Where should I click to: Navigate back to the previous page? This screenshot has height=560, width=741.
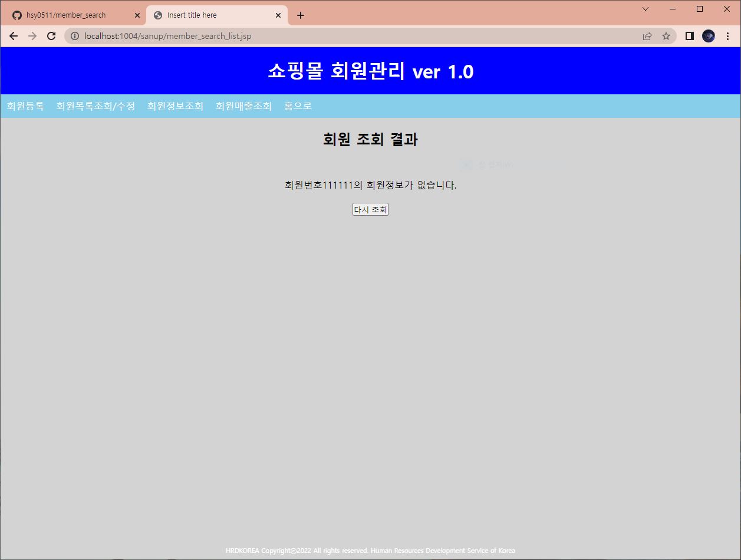coord(13,36)
